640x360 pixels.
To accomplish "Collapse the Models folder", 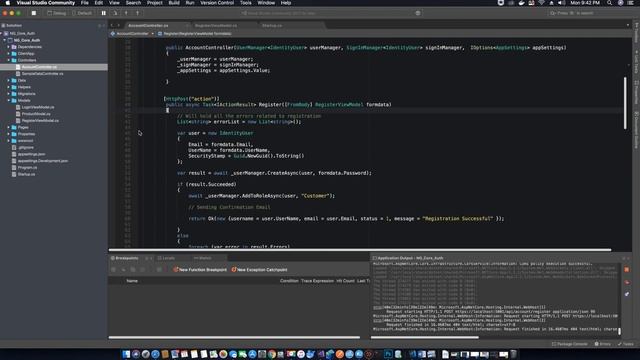I will pyautogui.click(x=9, y=100).
